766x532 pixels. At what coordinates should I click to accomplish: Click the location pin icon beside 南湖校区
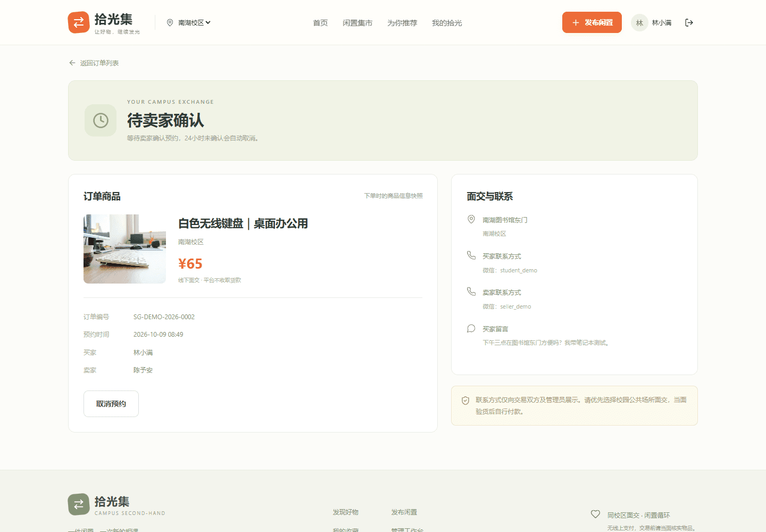tap(170, 22)
